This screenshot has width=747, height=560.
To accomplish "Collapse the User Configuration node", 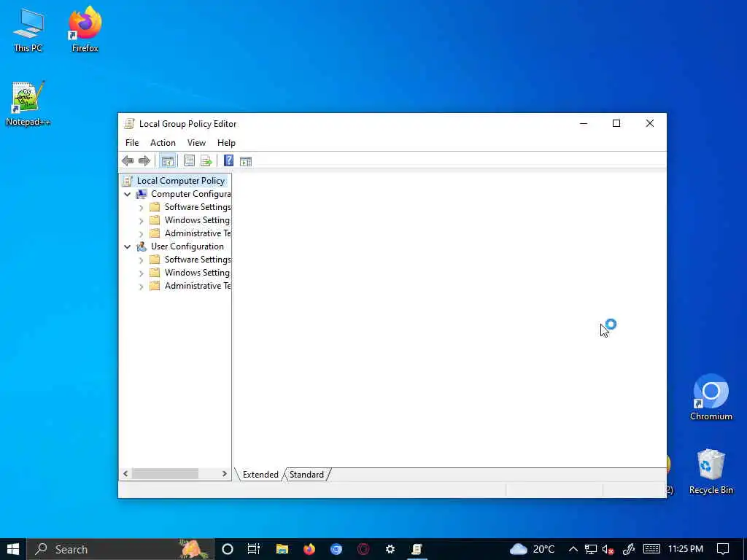I will point(127,246).
